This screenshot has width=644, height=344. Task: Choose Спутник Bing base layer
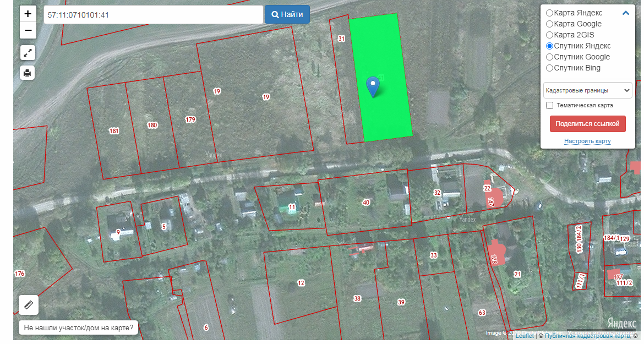pyautogui.click(x=549, y=68)
